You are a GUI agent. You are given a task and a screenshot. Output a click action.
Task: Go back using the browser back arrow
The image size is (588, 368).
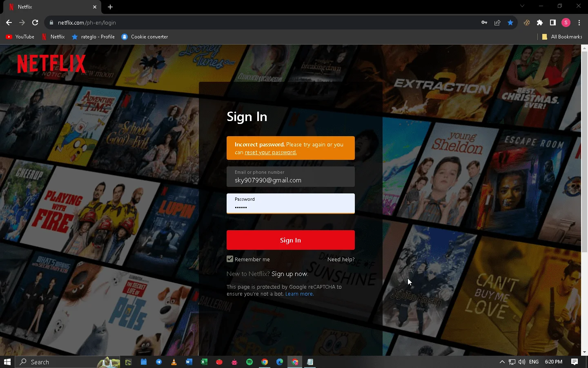tap(9, 22)
